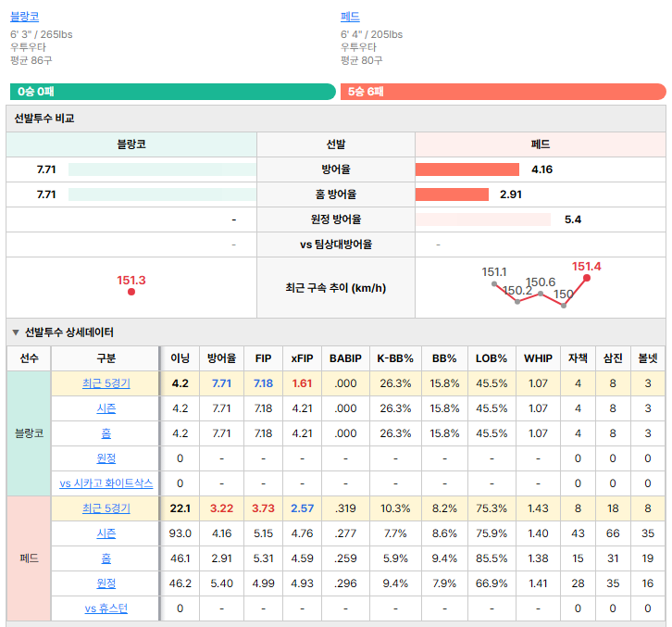The height and width of the screenshot is (627, 672).
Task: Click the 선수 column header
Action: pos(29,358)
